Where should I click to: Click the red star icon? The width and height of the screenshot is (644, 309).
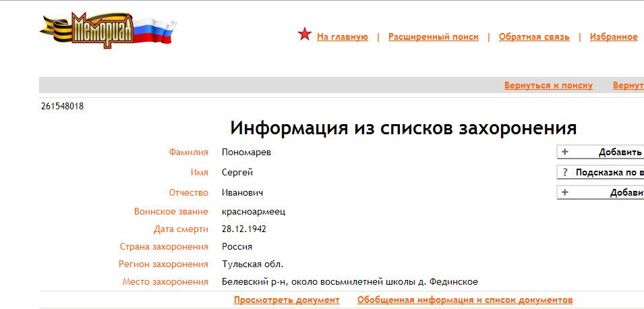click(x=305, y=35)
